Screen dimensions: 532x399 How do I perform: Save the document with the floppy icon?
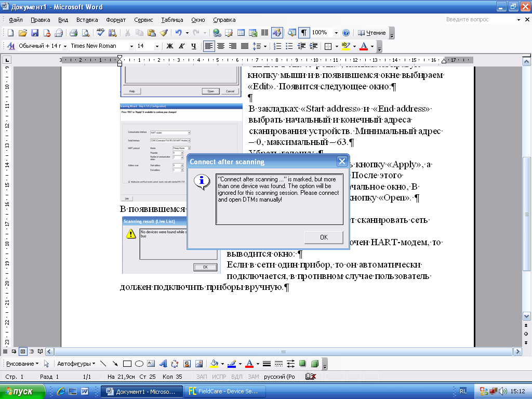point(35,33)
